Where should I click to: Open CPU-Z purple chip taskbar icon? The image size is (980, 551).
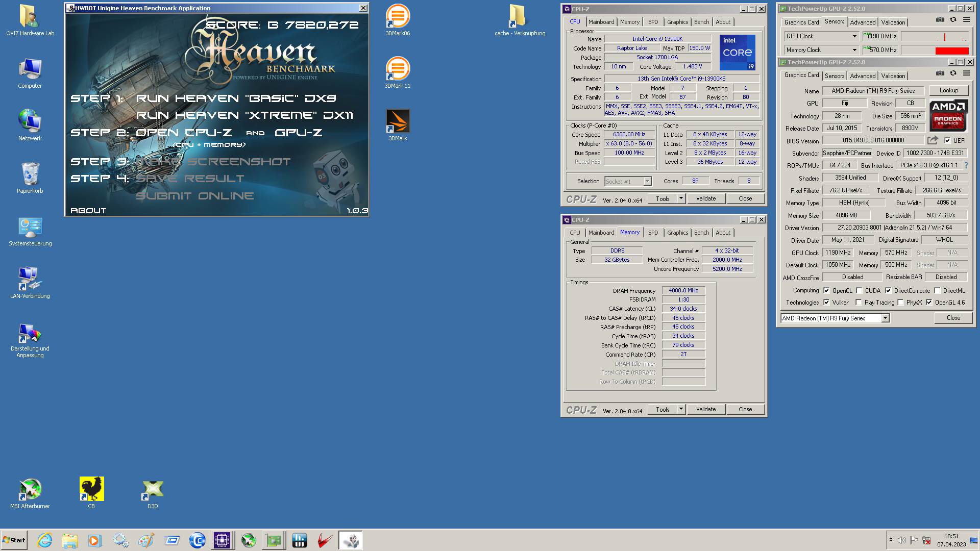(x=222, y=540)
